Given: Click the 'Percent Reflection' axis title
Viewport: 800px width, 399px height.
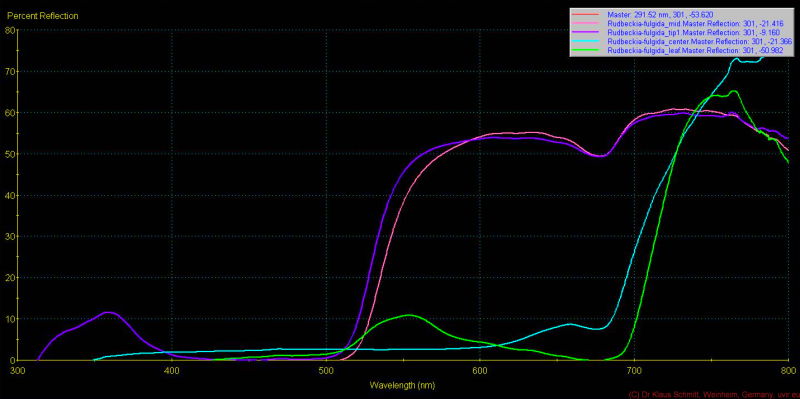Looking at the screenshot, I should click(x=42, y=16).
